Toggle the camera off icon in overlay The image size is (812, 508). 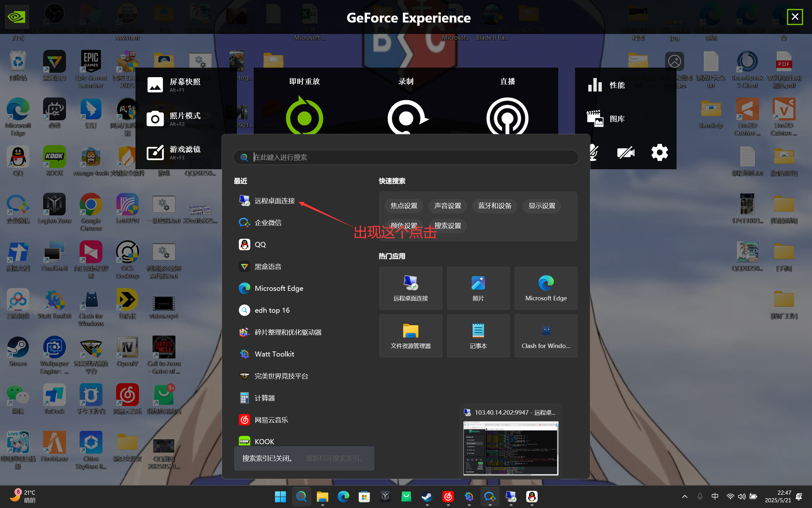626,153
